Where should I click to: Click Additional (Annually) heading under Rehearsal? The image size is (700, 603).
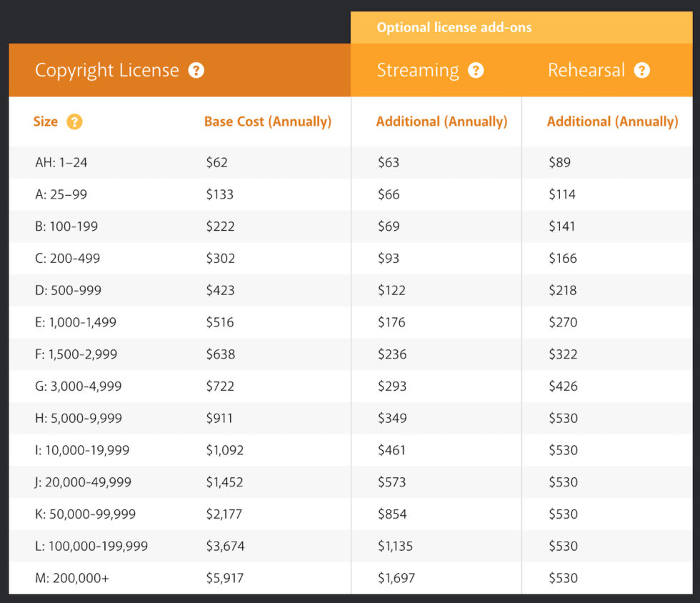(612, 121)
